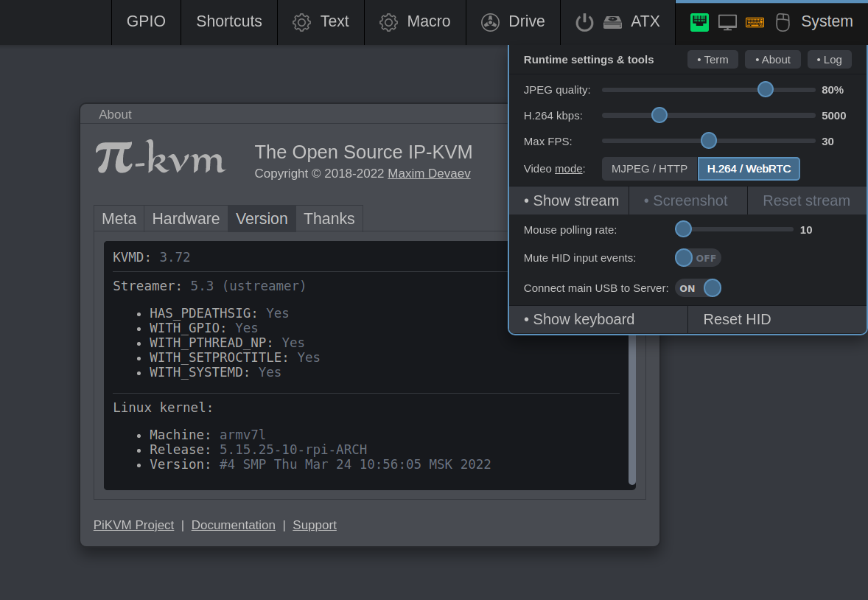The width and height of the screenshot is (868, 600).
Task: Click the Screenshot button
Action: pyautogui.click(x=688, y=200)
